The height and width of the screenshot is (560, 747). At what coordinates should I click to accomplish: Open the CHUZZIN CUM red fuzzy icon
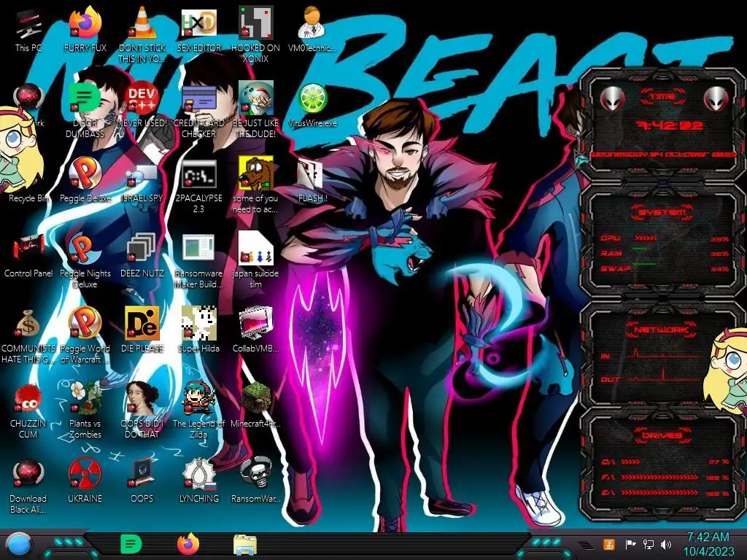pos(28,411)
